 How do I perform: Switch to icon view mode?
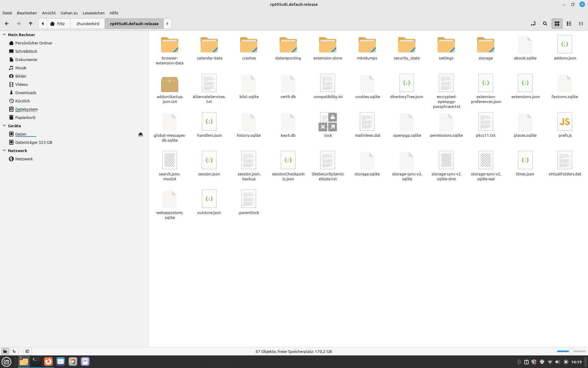tap(557, 24)
